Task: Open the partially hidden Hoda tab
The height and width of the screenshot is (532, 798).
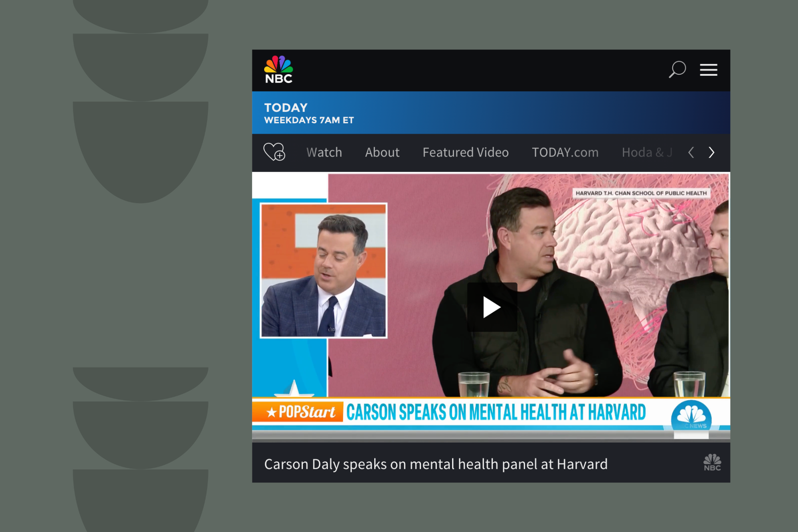Action: pyautogui.click(x=647, y=152)
